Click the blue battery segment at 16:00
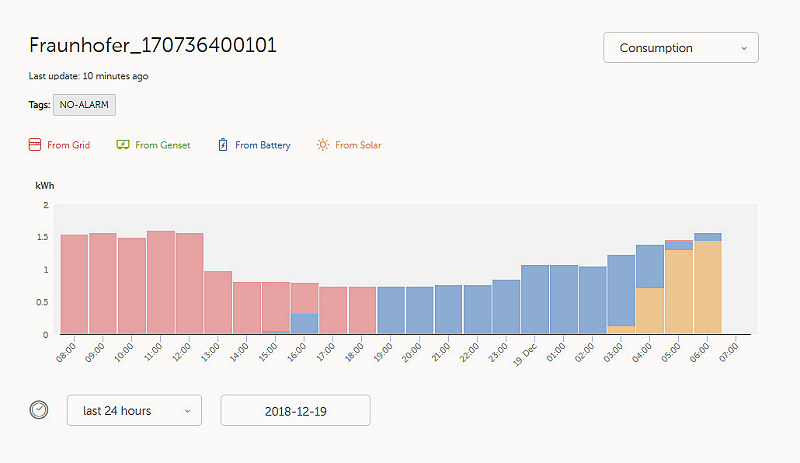The image size is (800, 463). 305,323
